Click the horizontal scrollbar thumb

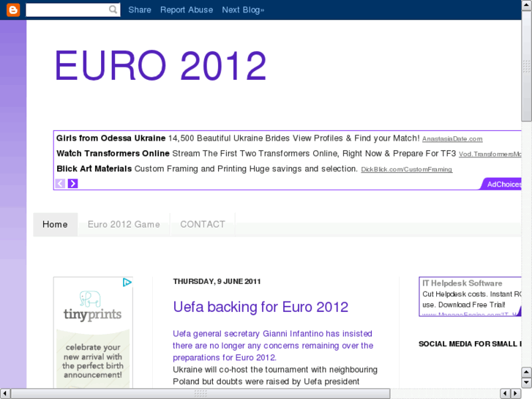[201, 394]
